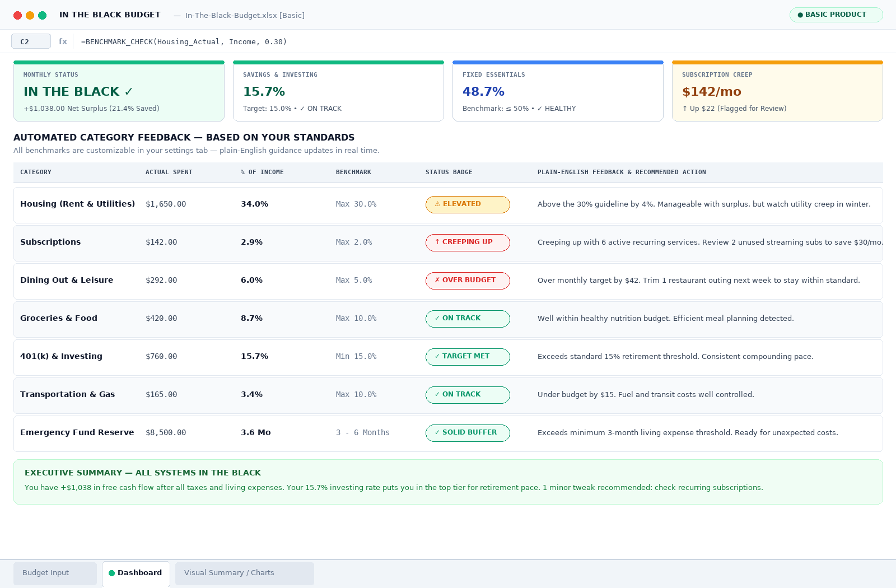This screenshot has width=896, height=588.
Task: Click the $165.00 transportation amount
Action: [x=161, y=395]
